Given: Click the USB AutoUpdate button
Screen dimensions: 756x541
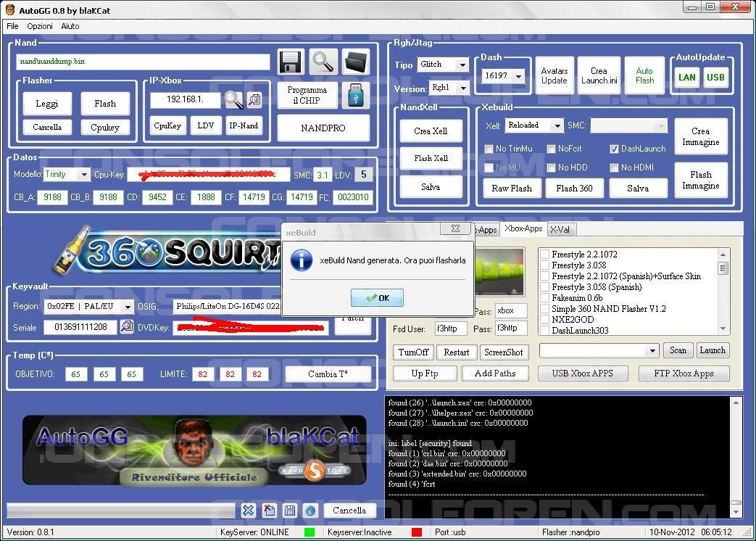Looking at the screenshot, I should click(x=715, y=77).
